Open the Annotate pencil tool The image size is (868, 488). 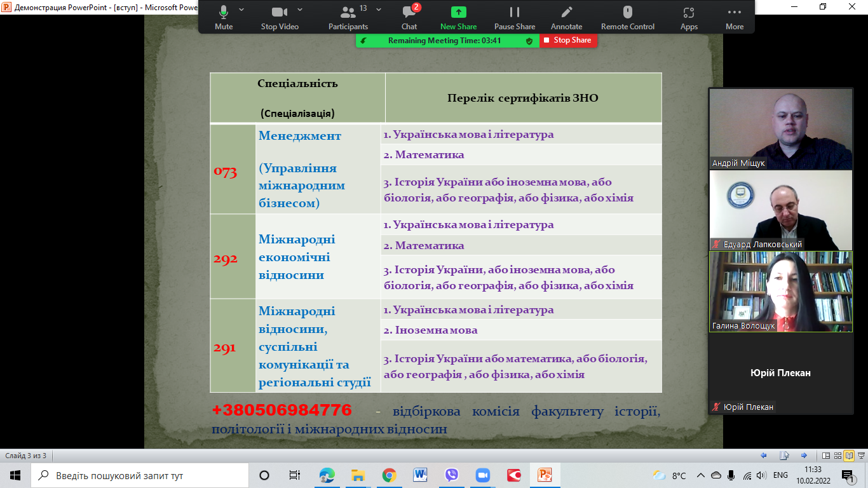point(566,17)
